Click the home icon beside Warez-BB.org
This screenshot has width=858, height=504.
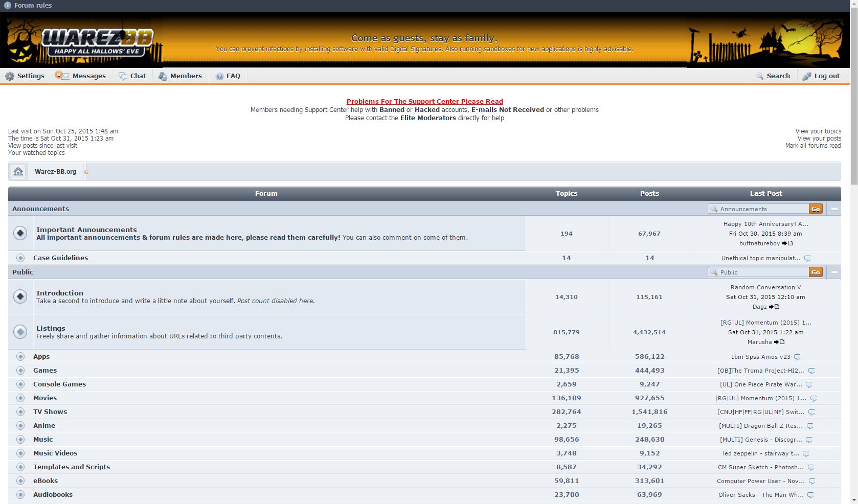coord(18,171)
